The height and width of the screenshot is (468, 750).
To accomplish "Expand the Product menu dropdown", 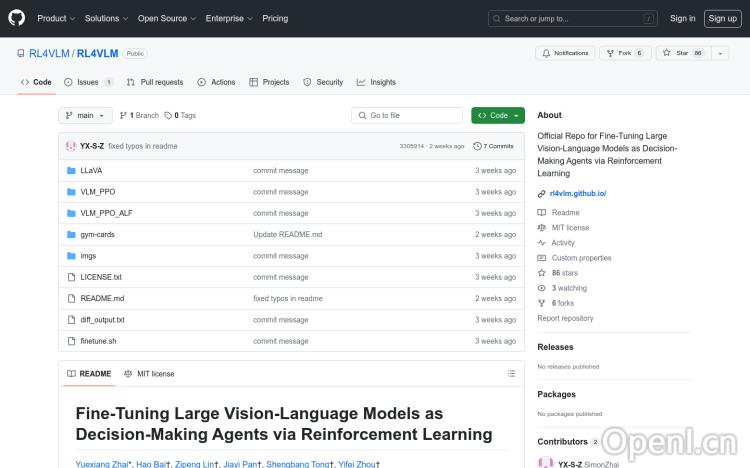I will [x=55, y=18].
